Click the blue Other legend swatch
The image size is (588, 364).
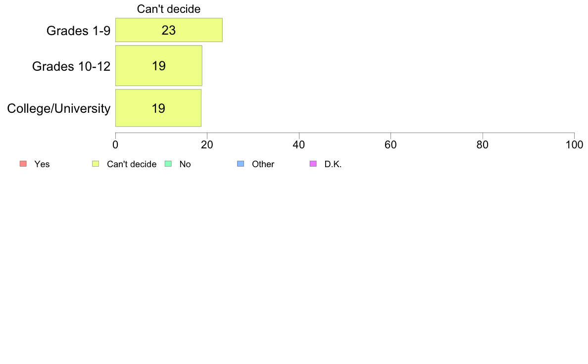[241, 164]
